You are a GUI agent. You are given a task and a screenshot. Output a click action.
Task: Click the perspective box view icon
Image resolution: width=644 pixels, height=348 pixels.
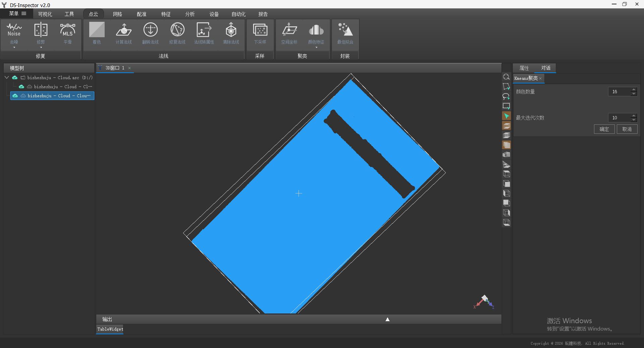[506, 155]
